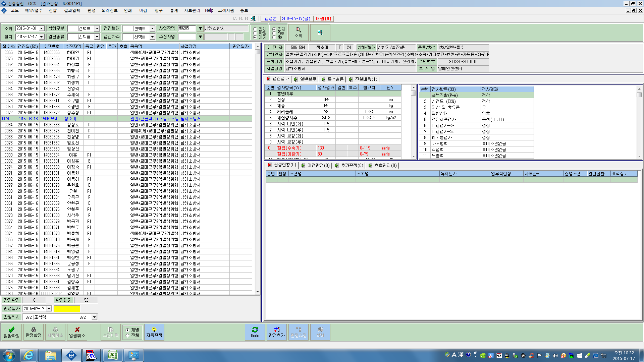Click the 조회 magnifier search button

click(x=299, y=33)
